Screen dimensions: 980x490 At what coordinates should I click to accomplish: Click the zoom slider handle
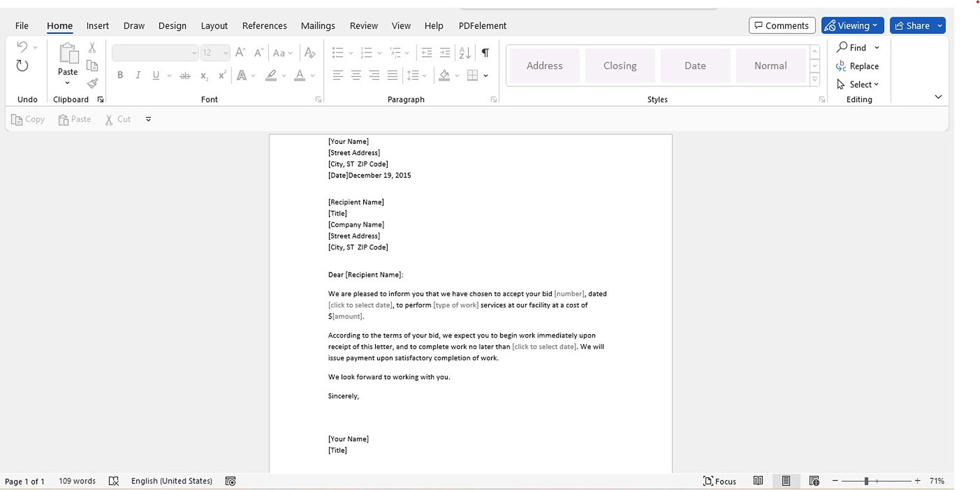coord(866,481)
